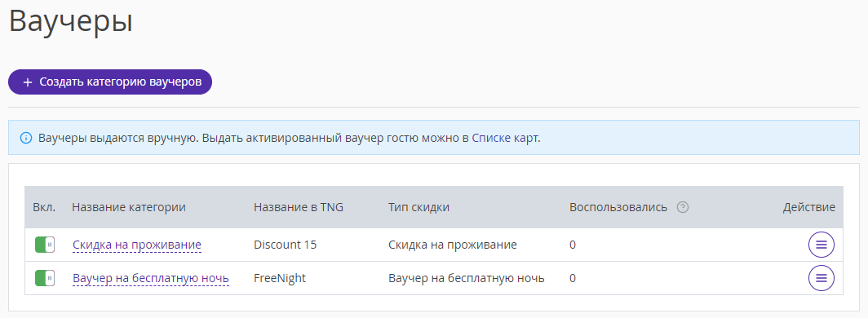This screenshot has height=318, width=868.
Task: Click discount type text in Discount 15 row
Action: tap(452, 245)
